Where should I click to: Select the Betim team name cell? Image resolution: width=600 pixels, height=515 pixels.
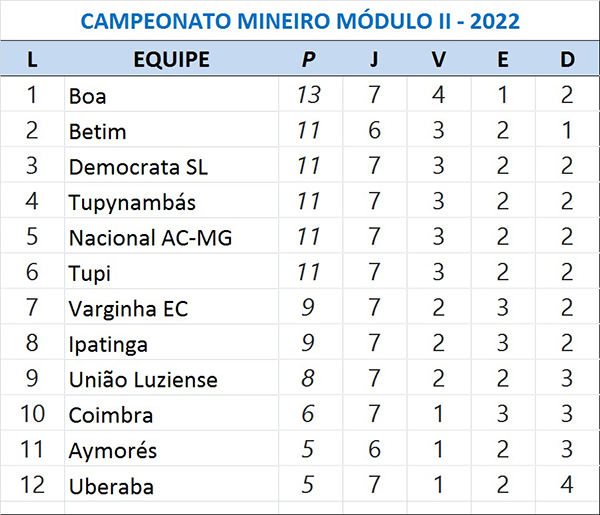tap(97, 131)
